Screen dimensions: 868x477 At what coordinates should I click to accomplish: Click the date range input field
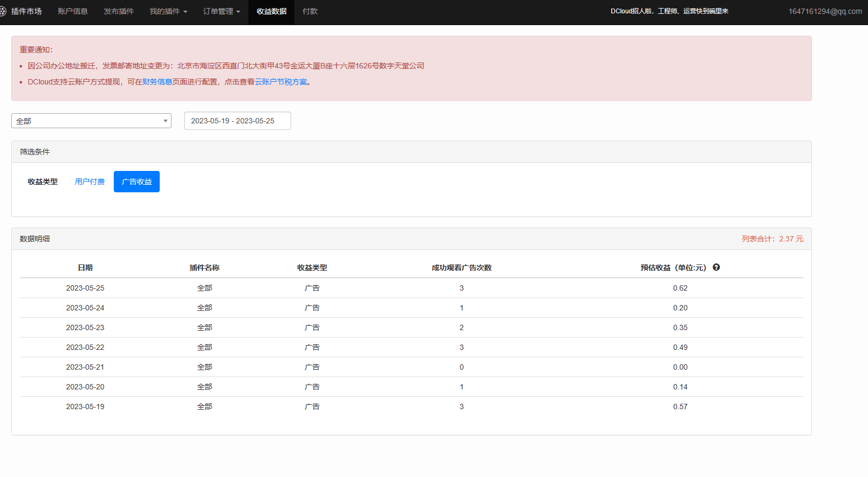[237, 121]
